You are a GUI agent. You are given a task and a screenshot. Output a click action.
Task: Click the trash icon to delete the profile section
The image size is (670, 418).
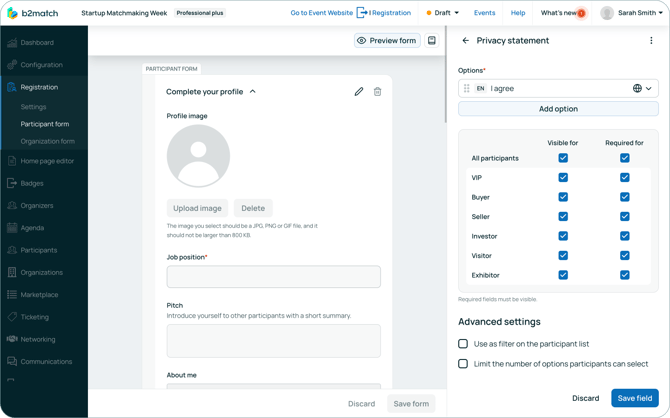click(x=378, y=92)
